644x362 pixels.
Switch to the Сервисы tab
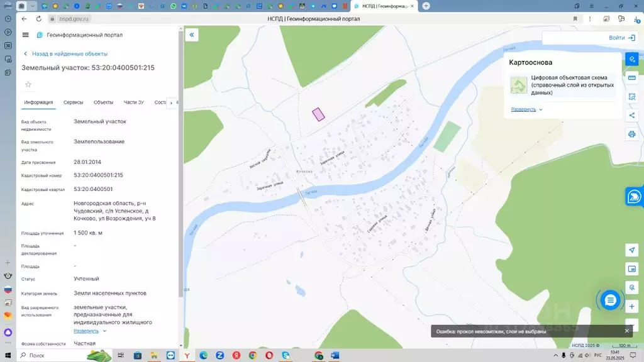pos(73,102)
